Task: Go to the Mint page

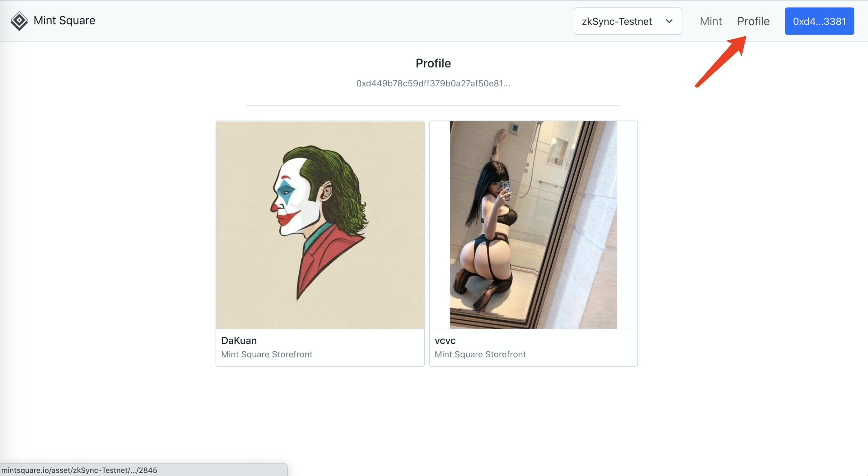Action: tap(710, 21)
